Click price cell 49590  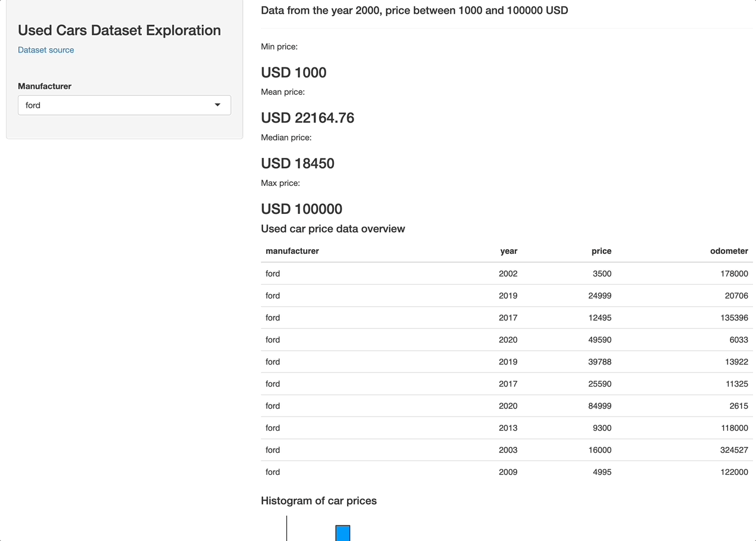pos(600,340)
